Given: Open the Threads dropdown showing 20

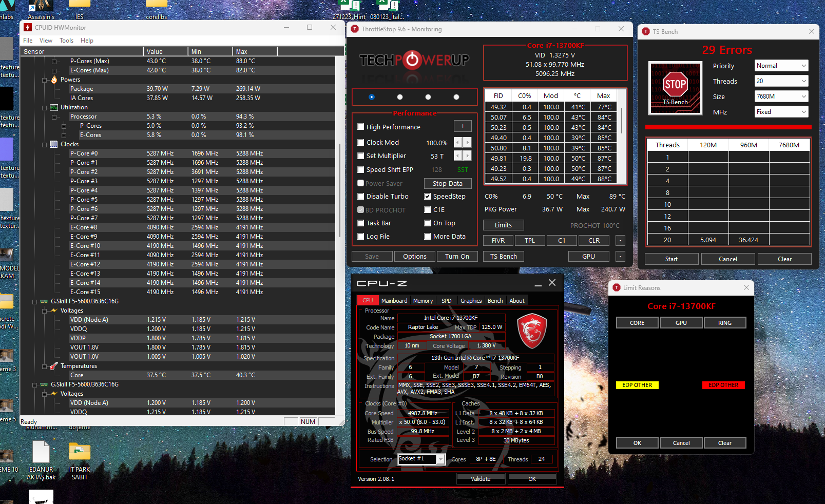Looking at the screenshot, I should point(781,81).
